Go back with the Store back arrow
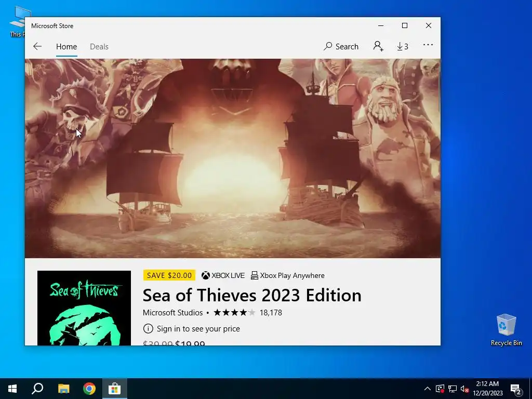532x399 pixels. 37,46
